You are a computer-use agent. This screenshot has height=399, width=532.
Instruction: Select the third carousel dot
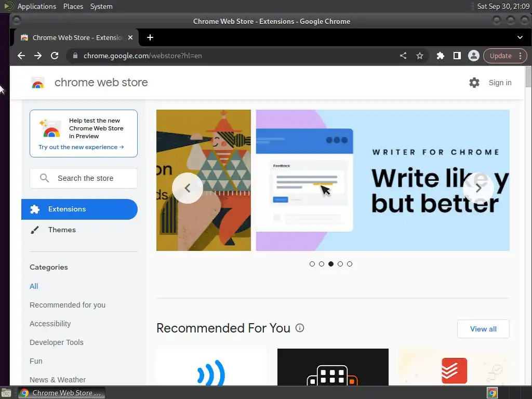click(x=331, y=264)
